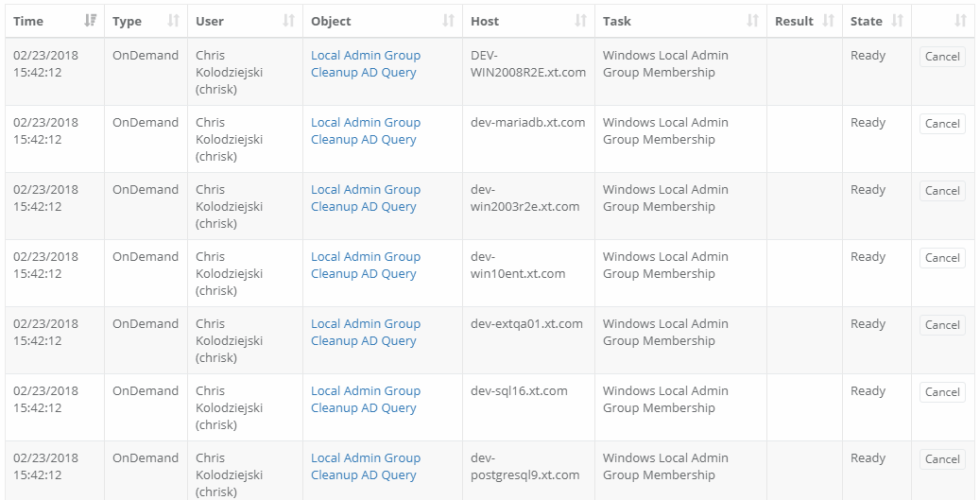Open Local Admin Group link for dev-mariadb host
Screen dimensions: 980x500
point(365,123)
